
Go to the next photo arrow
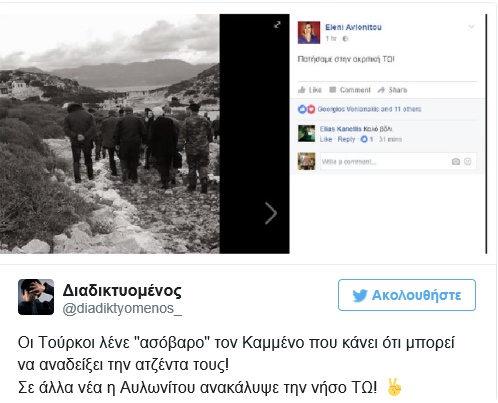[x=271, y=213]
